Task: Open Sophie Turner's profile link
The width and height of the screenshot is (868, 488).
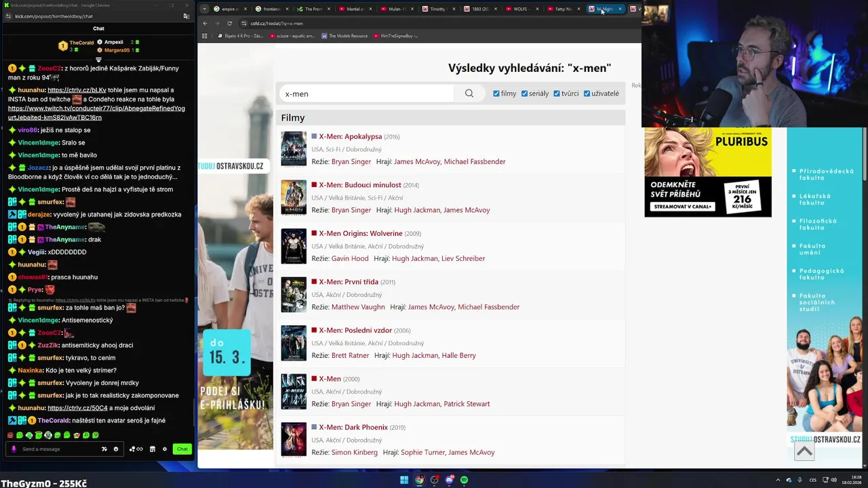Action: pos(422,453)
